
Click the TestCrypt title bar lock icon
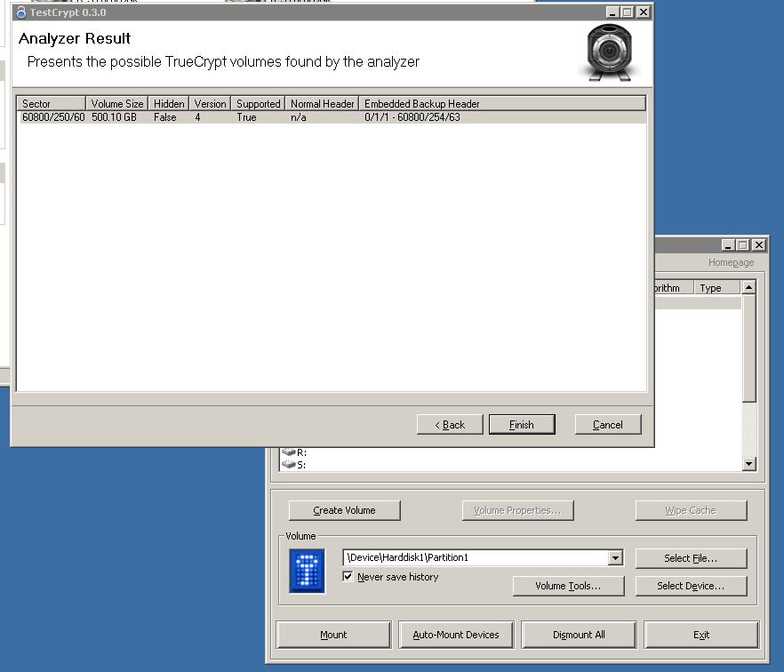coord(21,12)
